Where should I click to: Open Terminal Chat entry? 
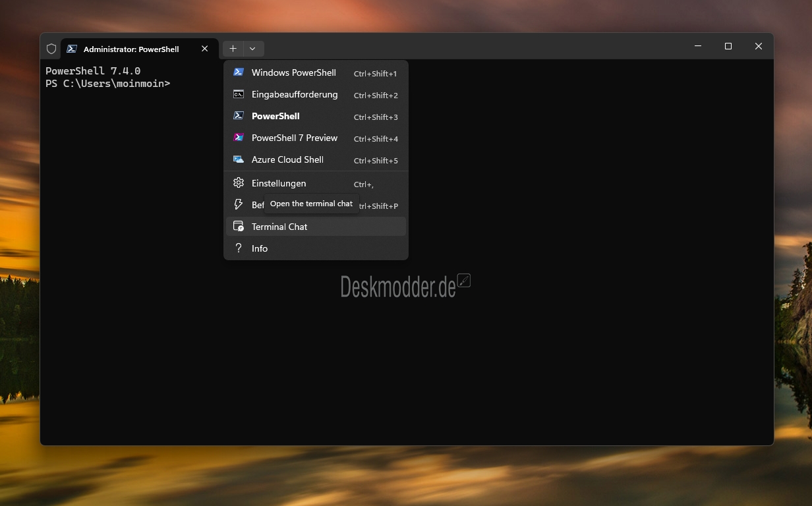[x=316, y=227]
